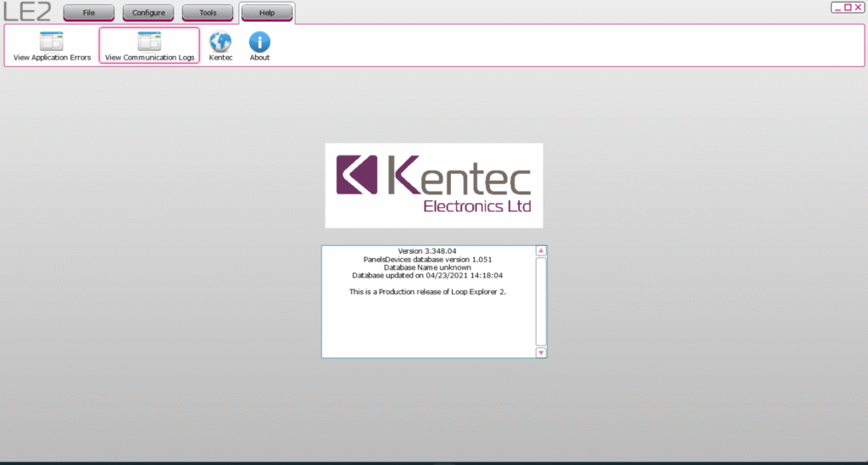Open the File menu tab

[x=89, y=13]
